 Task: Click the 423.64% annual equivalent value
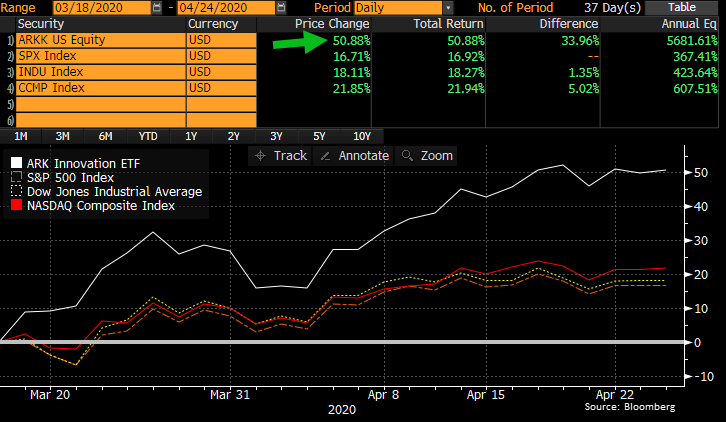tap(695, 73)
